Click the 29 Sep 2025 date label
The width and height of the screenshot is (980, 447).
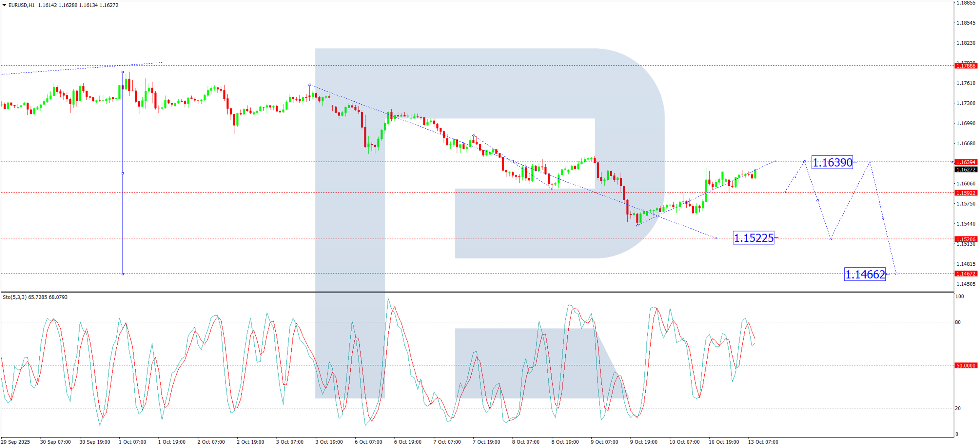tap(16, 443)
